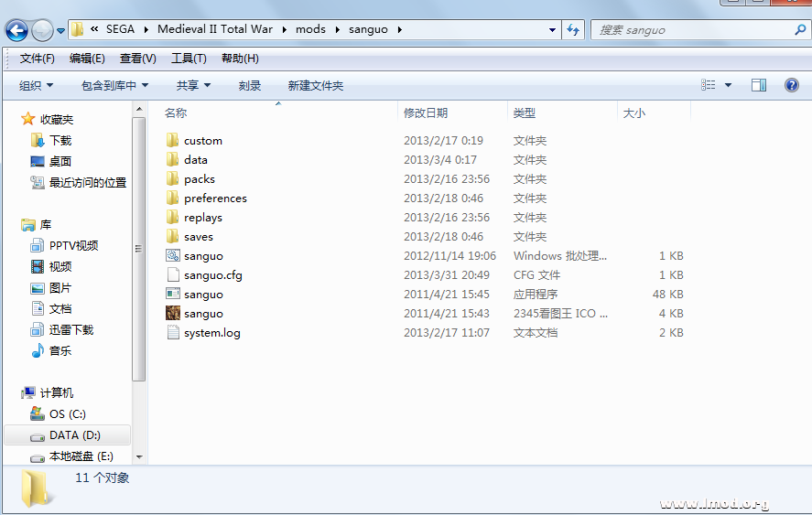The image size is (812, 515).
Task: Open the 包含到库中 dropdown
Action: pos(115,85)
